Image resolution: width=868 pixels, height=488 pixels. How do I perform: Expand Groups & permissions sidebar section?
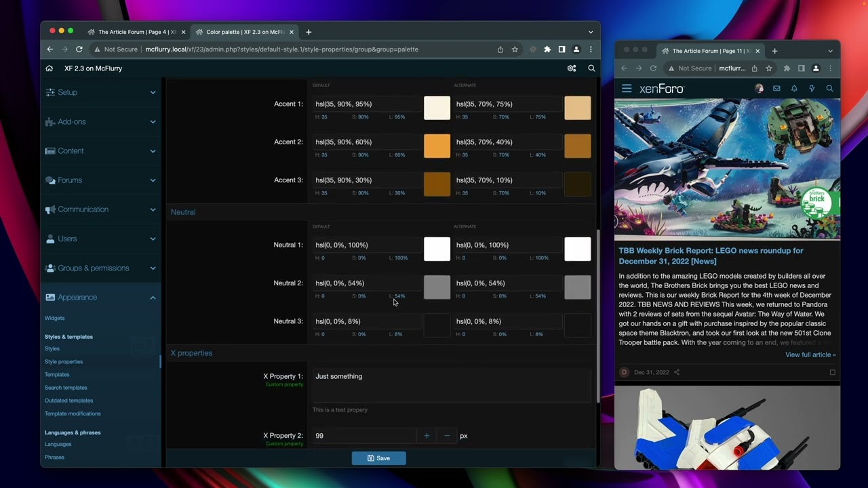tap(100, 268)
